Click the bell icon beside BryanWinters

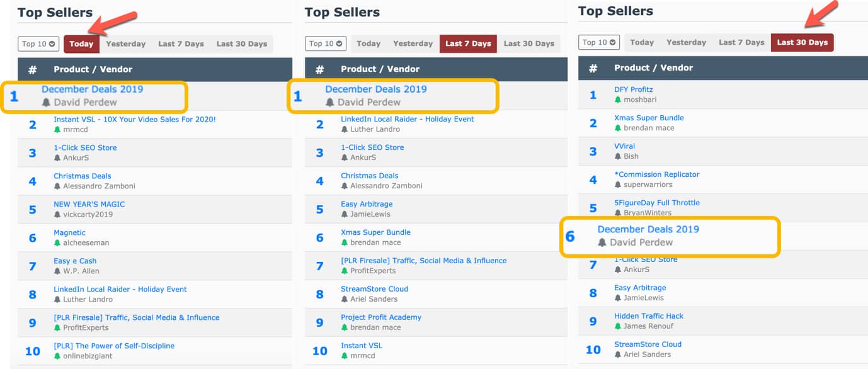[x=618, y=213]
